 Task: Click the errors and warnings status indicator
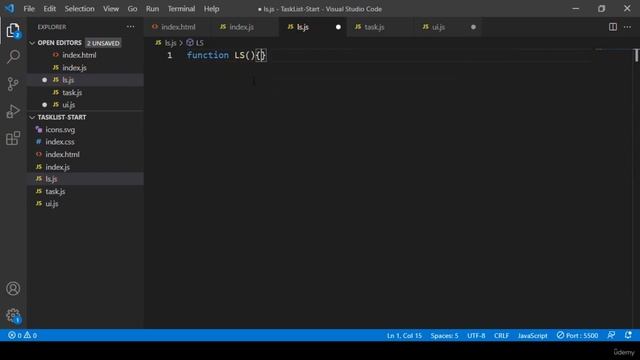22,336
